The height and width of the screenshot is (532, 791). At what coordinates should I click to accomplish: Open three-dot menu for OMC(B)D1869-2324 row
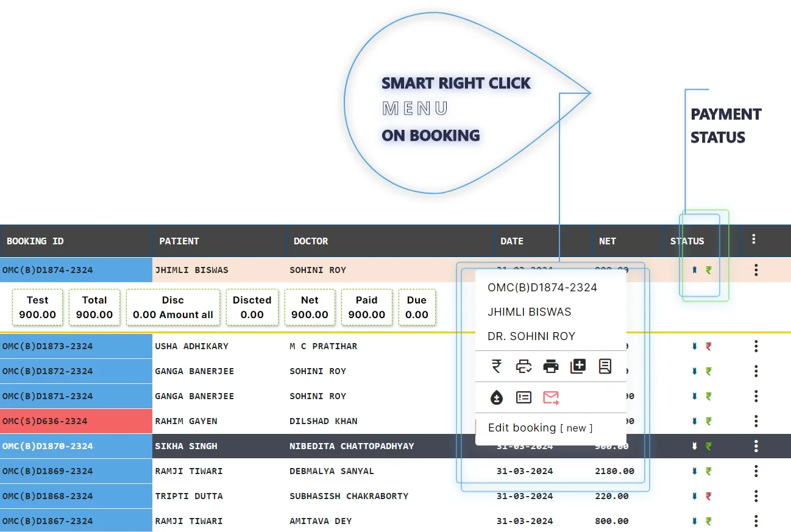pos(756,471)
